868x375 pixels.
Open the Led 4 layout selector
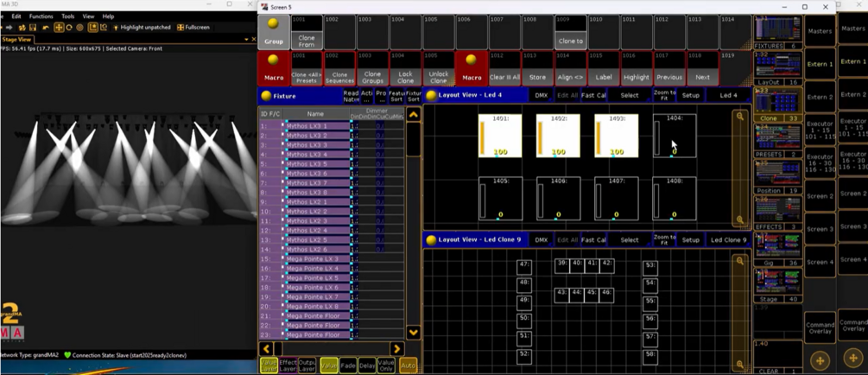tap(728, 95)
